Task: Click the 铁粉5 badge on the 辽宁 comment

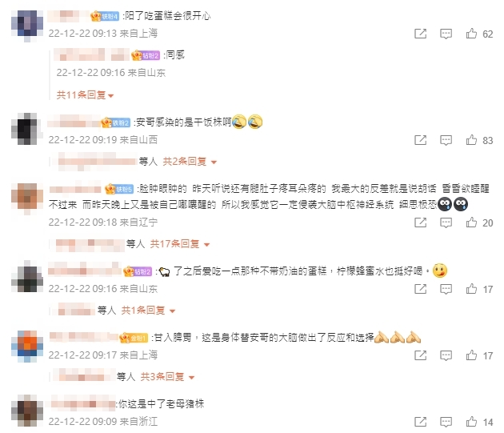Action: [119, 189]
